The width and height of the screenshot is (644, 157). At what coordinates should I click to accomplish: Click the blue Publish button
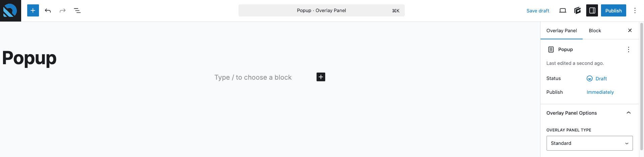pos(613,10)
